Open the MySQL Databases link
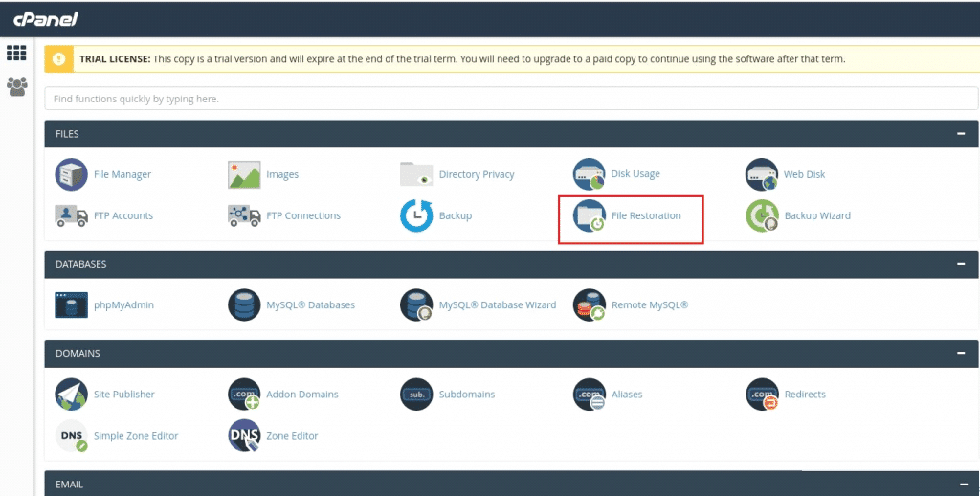This screenshot has width=980, height=496. pyautogui.click(x=310, y=305)
